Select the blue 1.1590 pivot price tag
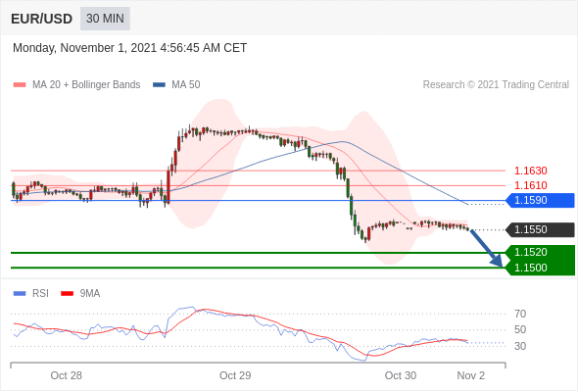 point(540,200)
